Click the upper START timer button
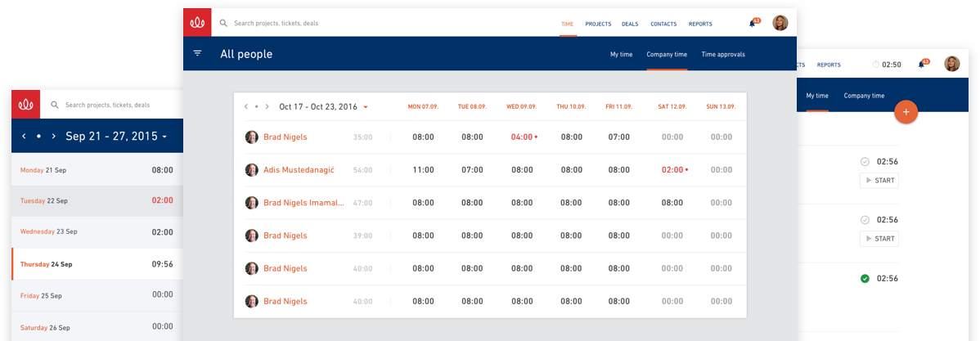 pyautogui.click(x=879, y=181)
